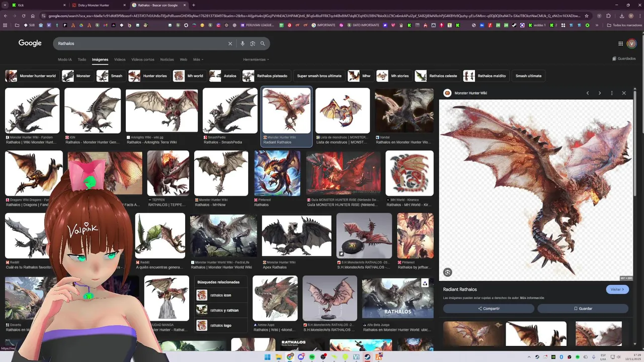Select the Todo search tab

[82, 59]
